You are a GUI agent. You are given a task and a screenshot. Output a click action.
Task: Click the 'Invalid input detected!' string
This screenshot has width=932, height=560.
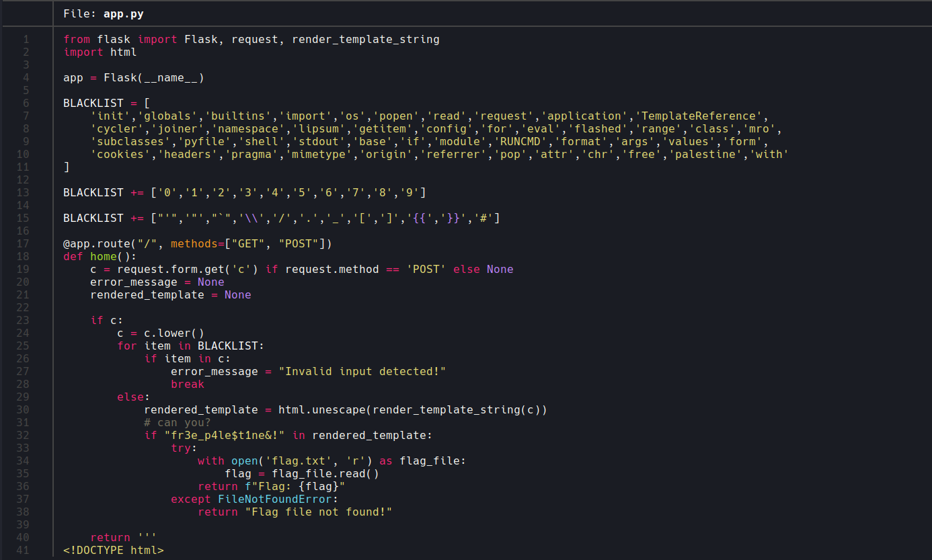pyautogui.click(x=362, y=371)
